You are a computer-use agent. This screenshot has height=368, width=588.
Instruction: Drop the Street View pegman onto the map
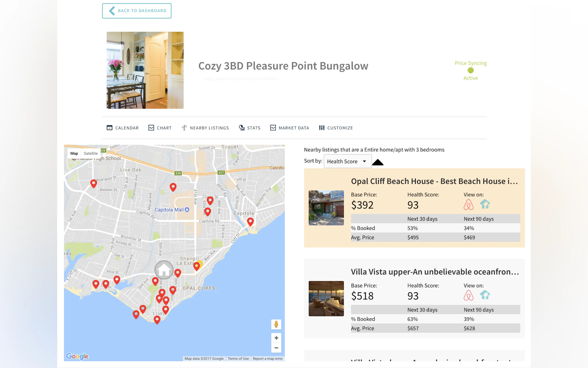[x=276, y=324]
